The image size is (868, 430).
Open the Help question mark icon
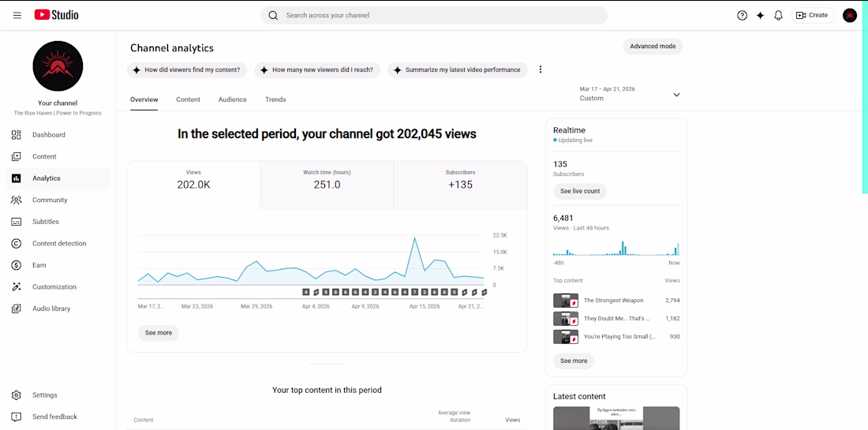coord(743,16)
